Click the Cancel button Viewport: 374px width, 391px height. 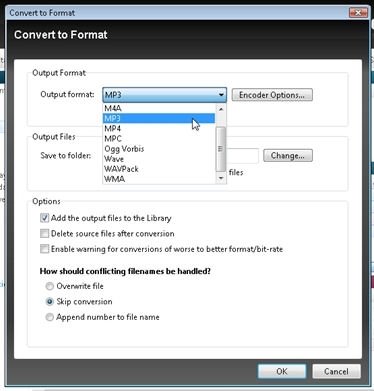(336, 371)
